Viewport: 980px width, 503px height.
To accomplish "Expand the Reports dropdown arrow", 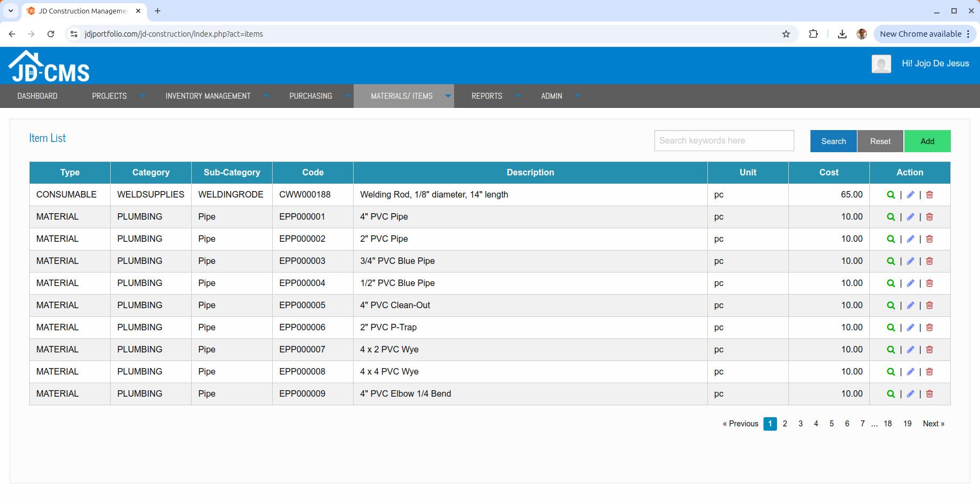I will (517, 96).
